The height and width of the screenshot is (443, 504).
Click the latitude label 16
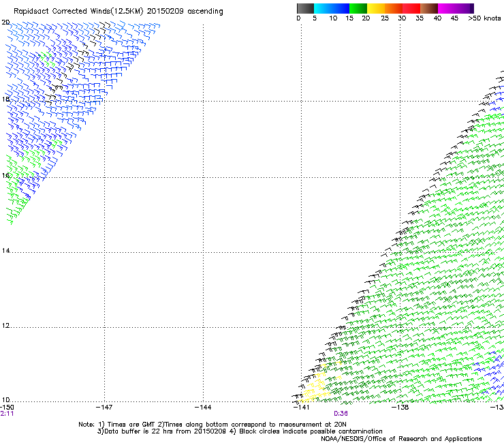[5, 175]
